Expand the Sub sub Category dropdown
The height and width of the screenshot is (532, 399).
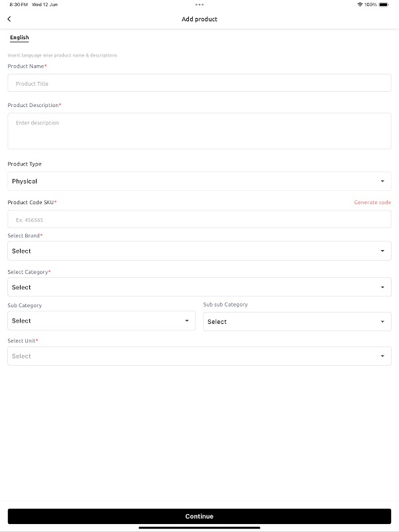297,322
